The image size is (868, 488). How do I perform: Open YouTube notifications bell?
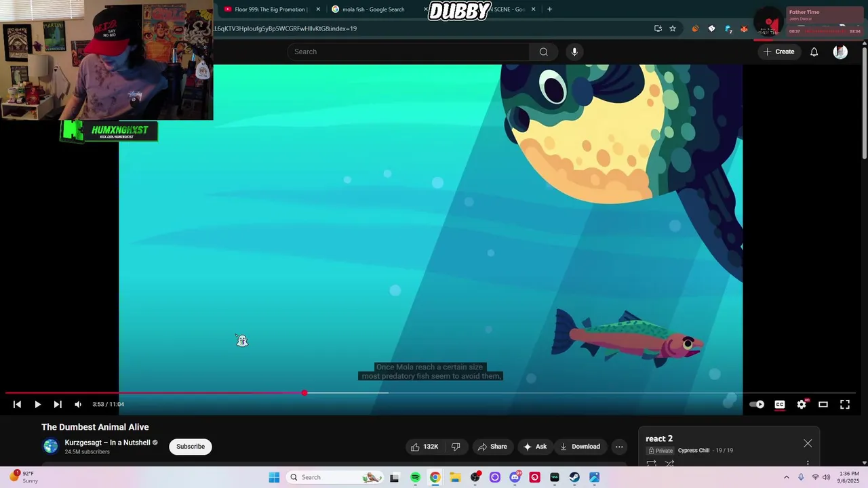click(814, 52)
